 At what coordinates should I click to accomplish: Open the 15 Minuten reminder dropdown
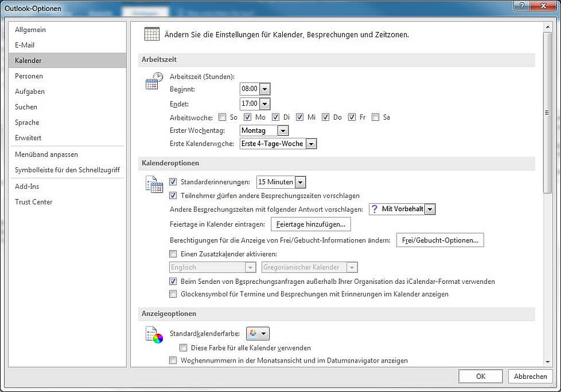300,182
